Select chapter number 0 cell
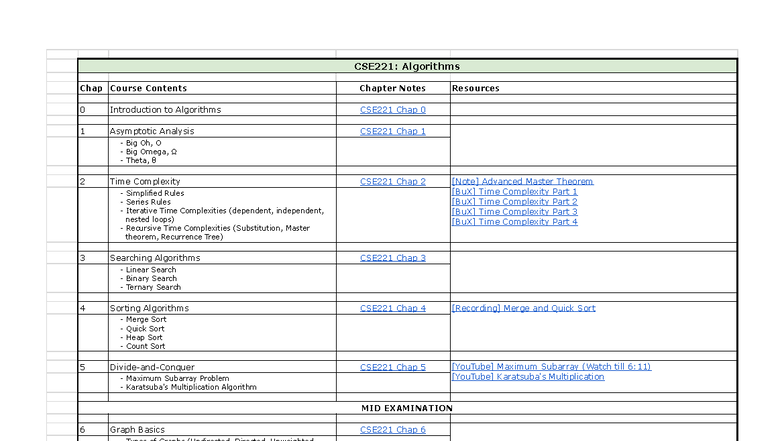Screen dimensions: 784x441 tap(93, 110)
